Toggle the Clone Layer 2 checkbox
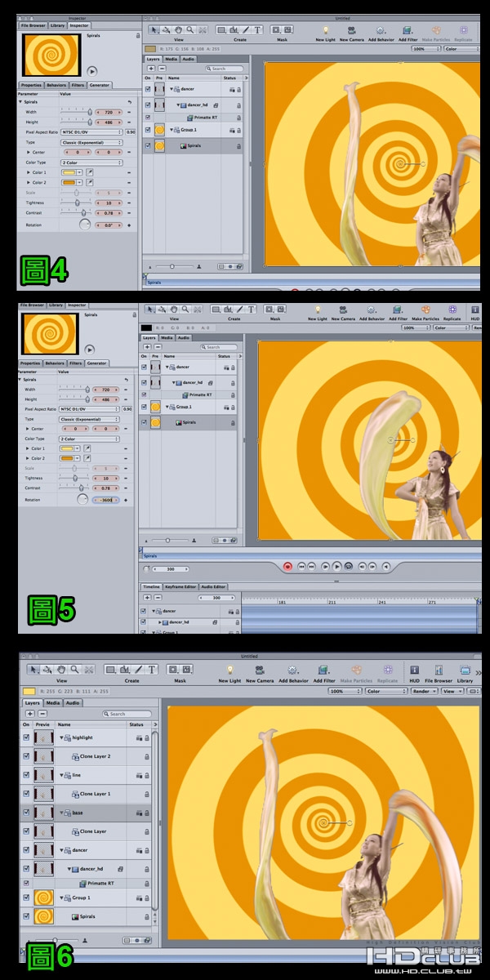This screenshot has width=490, height=980. click(x=26, y=756)
